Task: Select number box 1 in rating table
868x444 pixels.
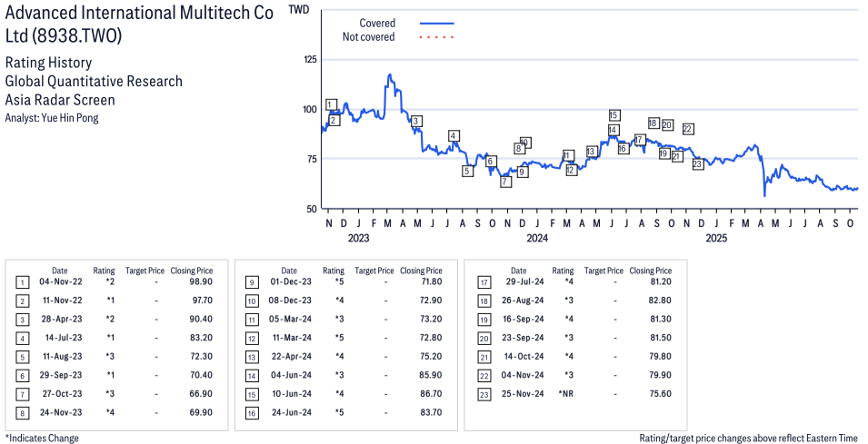Action: (22, 283)
